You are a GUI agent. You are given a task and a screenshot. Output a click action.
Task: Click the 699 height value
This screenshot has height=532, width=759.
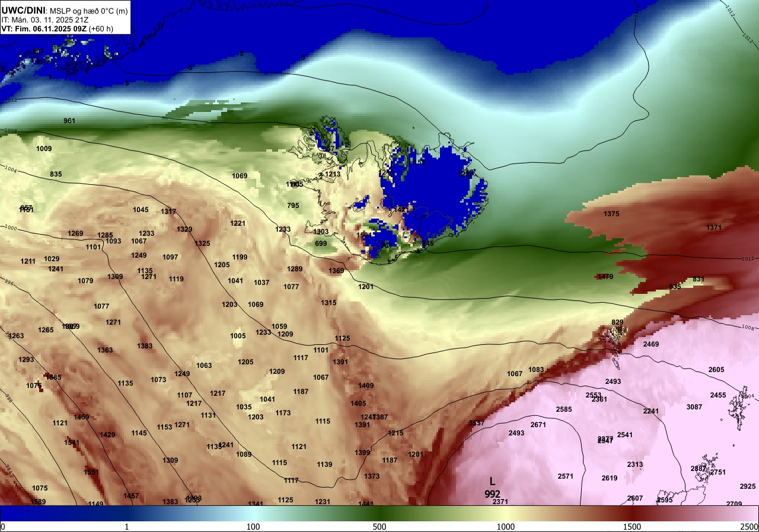click(x=321, y=243)
